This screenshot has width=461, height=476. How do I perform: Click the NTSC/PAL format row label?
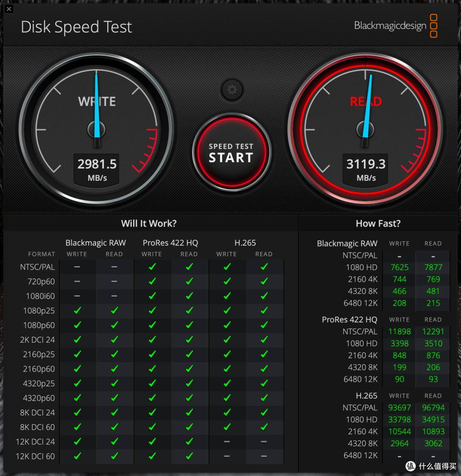pyautogui.click(x=38, y=267)
